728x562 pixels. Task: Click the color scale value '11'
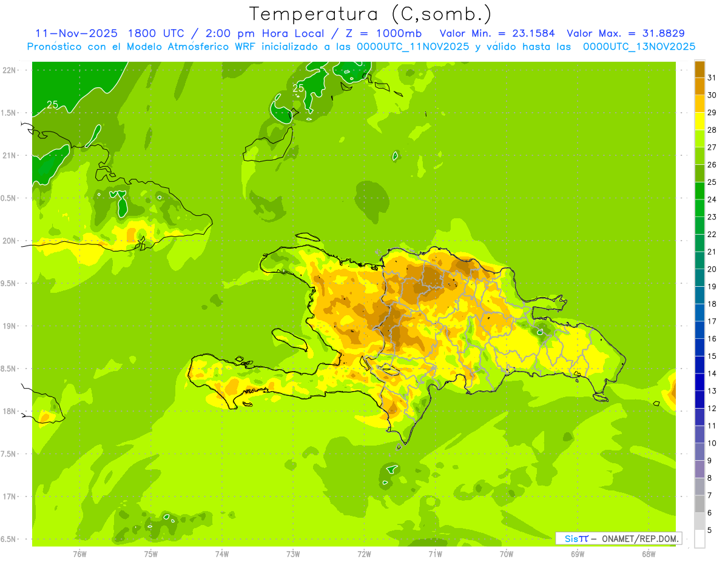coord(712,426)
